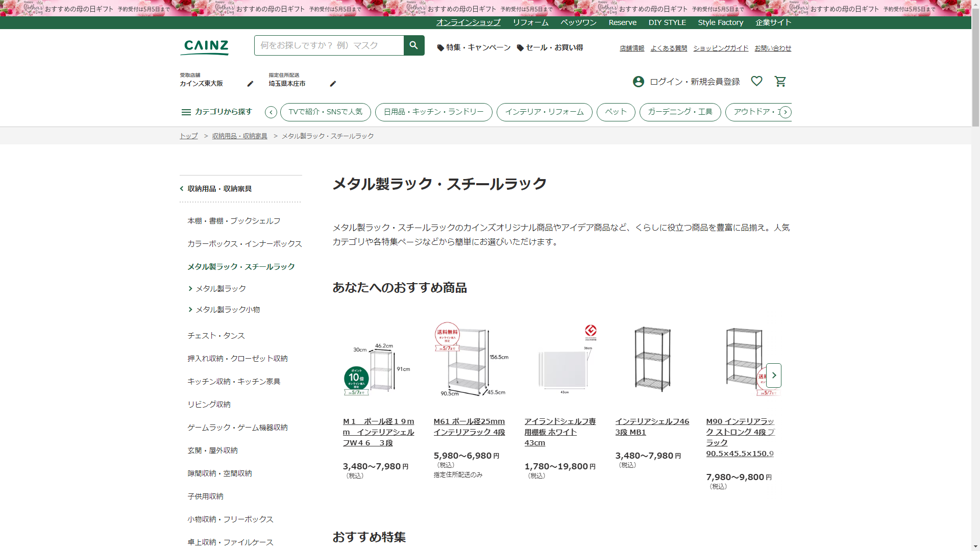Open the hamburger category menu icon
The height and width of the screenshot is (551, 980).
pyautogui.click(x=186, y=112)
